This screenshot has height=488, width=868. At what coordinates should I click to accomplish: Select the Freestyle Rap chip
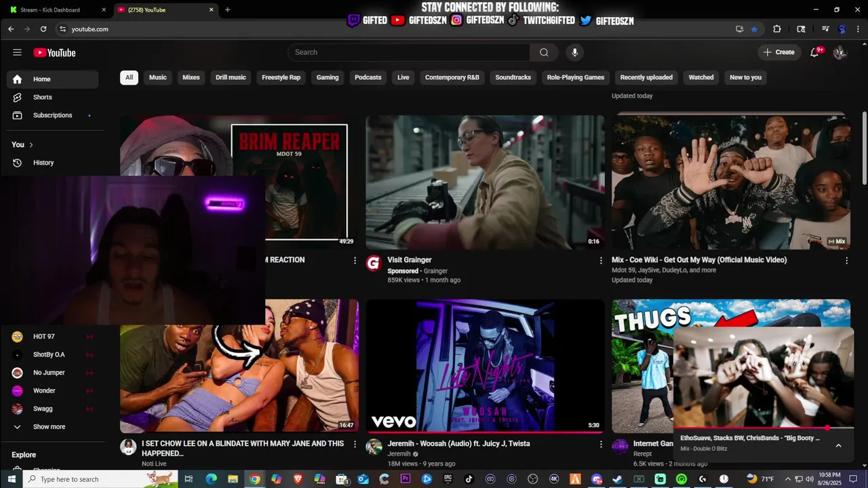(281, 77)
